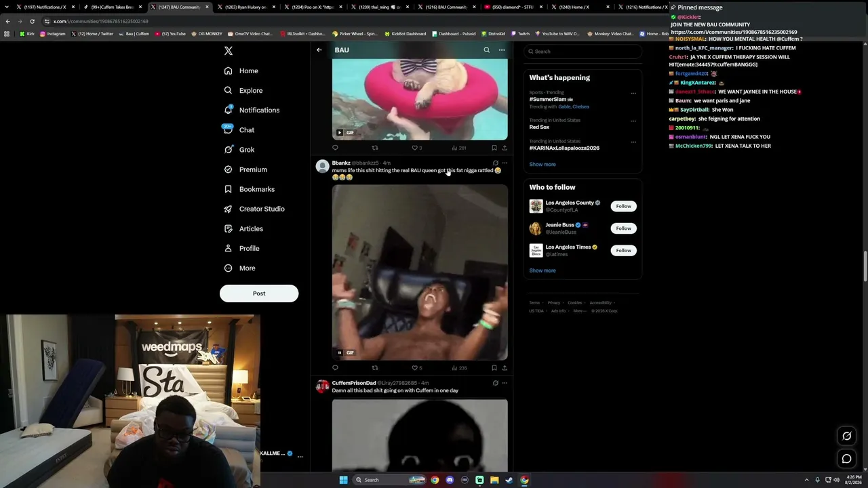Repost the pool float GIF post
This screenshot has width=868, height=488.
tap(374, 148)
